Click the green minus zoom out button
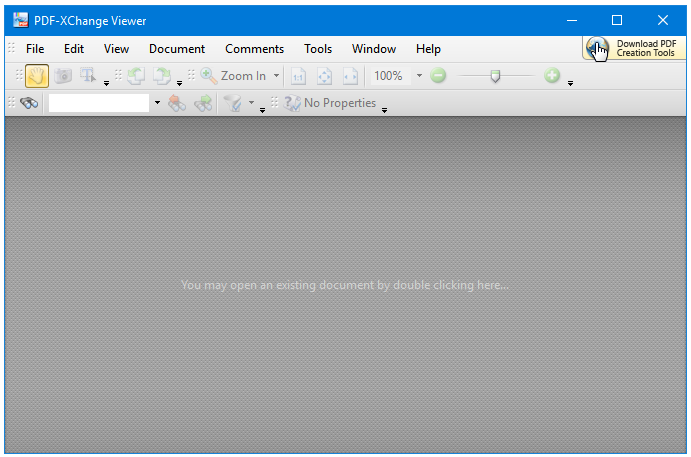 (438, 75)
